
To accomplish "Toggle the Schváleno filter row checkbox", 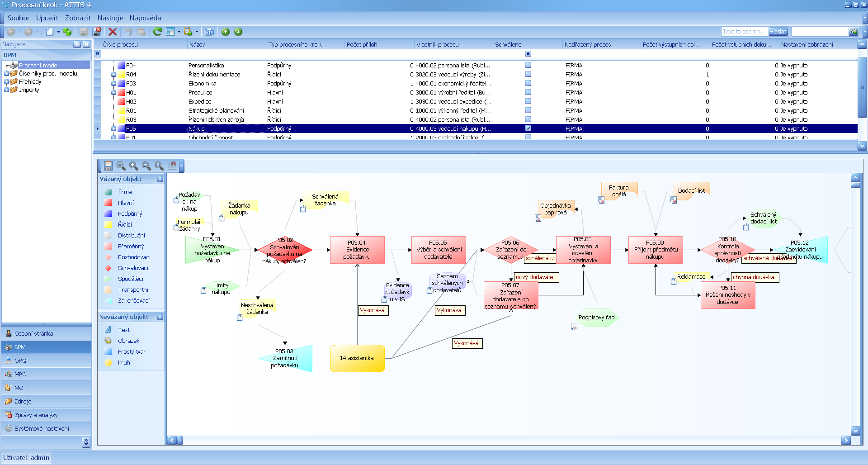I will [528, 54].
